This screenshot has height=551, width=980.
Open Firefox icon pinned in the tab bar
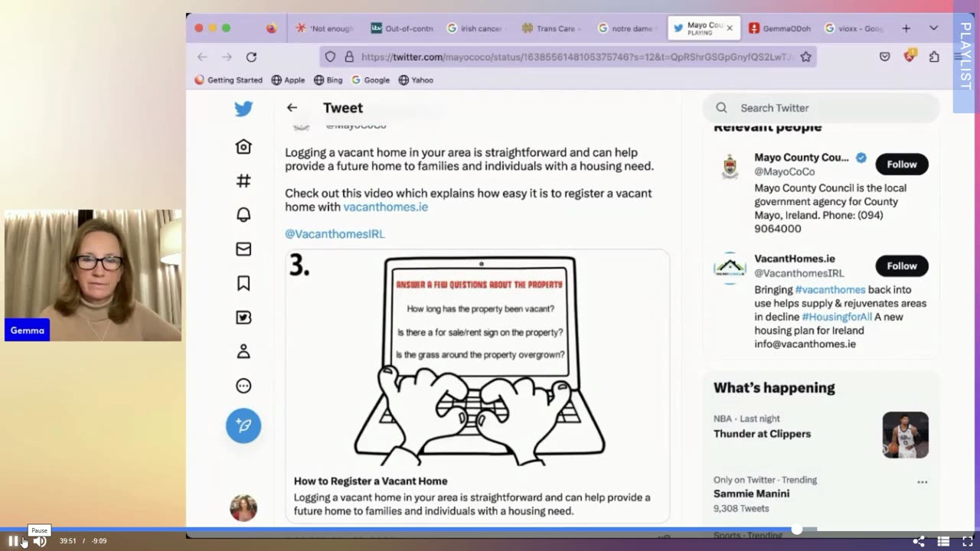(271, 28)
